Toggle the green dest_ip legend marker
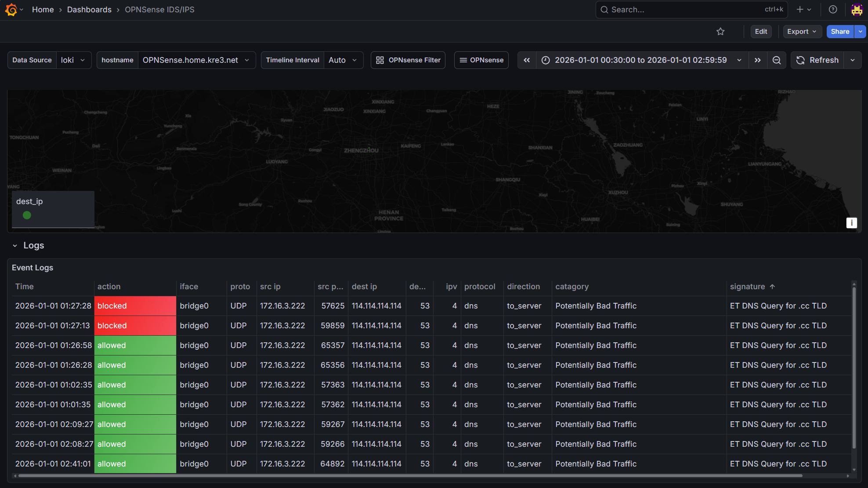The height and width of the screenshot is (488, 868). [x=27, y=215]
